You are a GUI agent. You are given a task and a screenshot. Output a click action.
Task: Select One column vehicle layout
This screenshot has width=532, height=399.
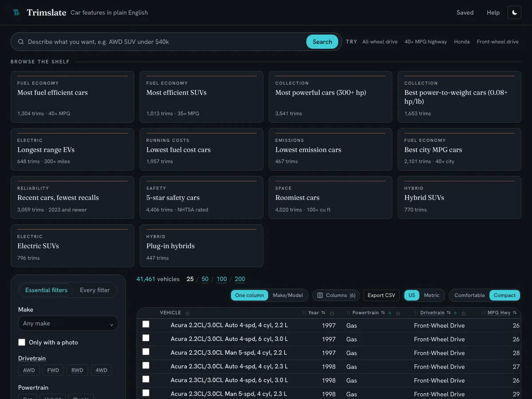coord(250,295)
